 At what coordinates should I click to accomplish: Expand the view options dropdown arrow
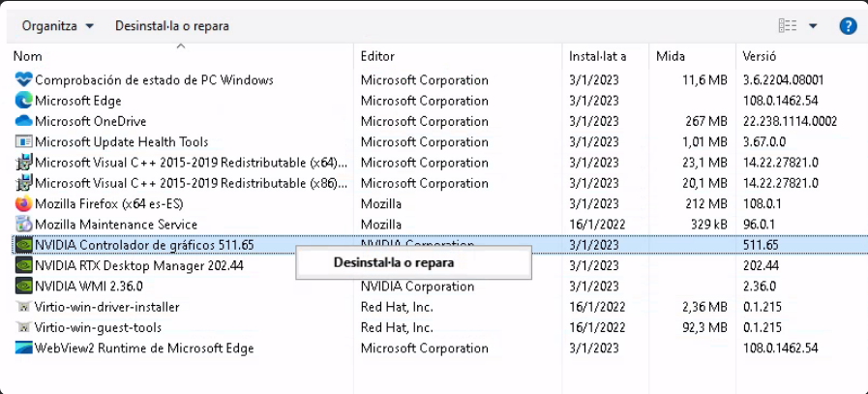coord(813,26)
